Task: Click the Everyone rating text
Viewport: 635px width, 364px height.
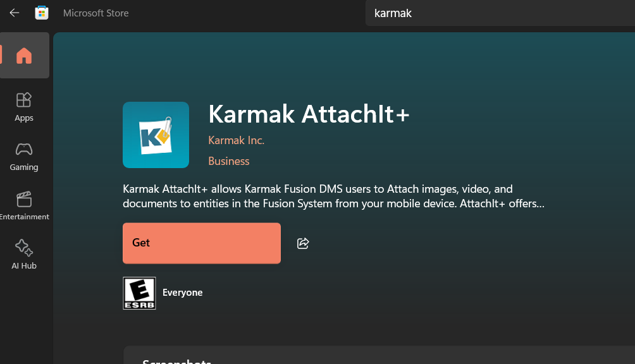Action: pos(183,293)
